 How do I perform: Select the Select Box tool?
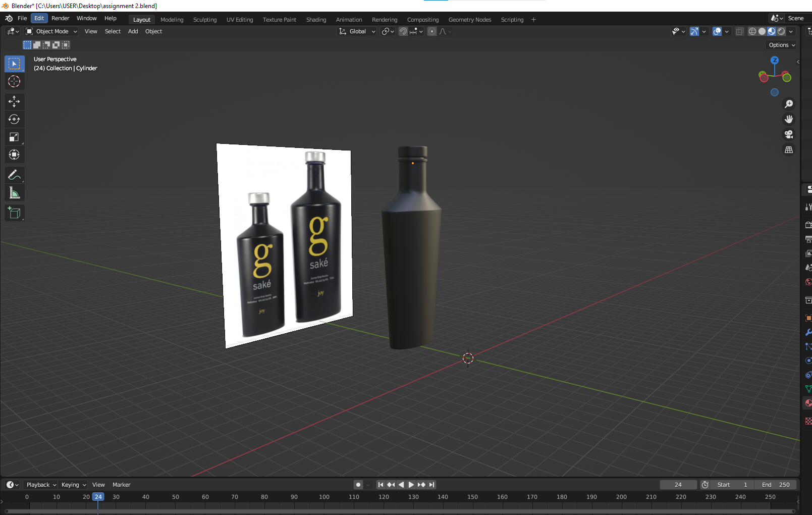point(14,64)
